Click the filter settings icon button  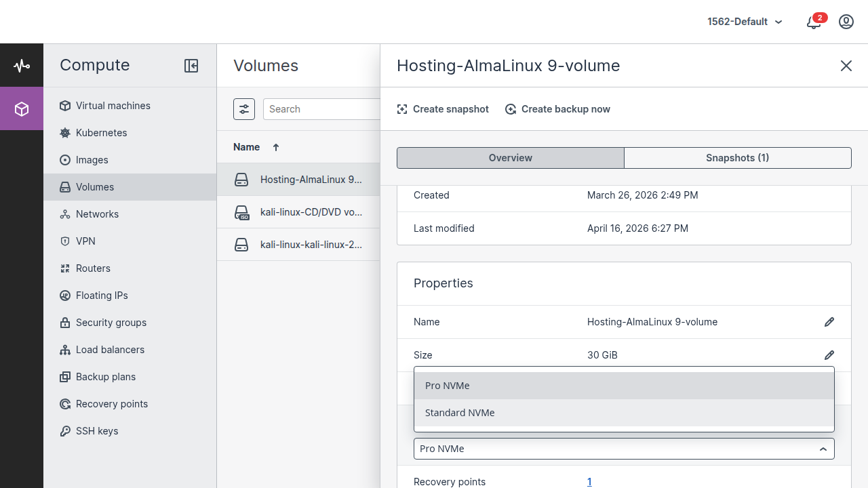[x=244, y=109]
